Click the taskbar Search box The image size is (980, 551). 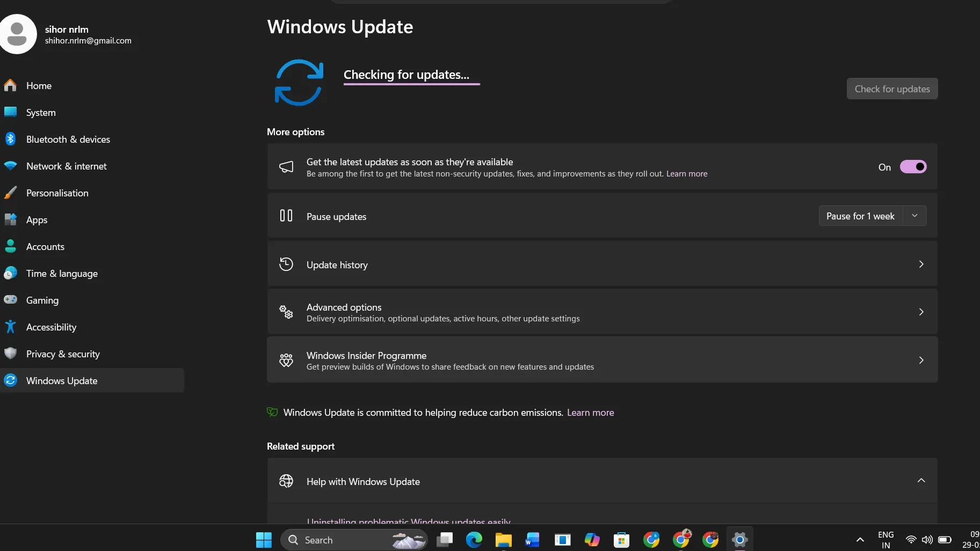354,540
